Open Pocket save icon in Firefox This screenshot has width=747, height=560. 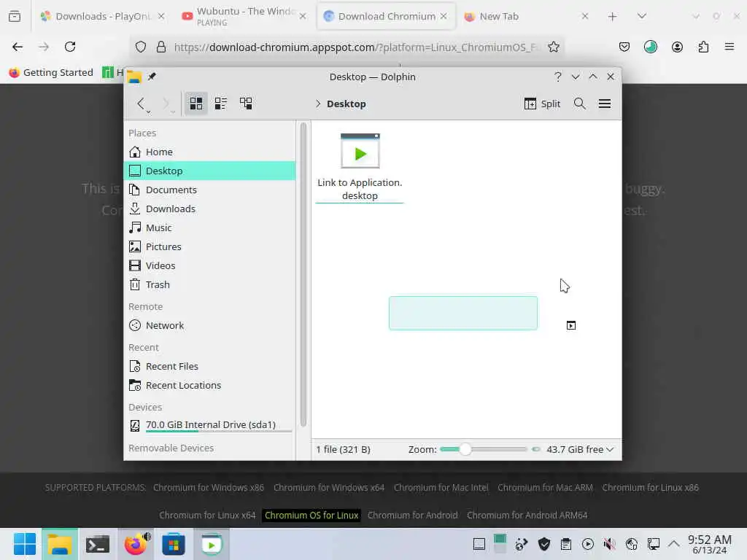[x=624, y=47]
